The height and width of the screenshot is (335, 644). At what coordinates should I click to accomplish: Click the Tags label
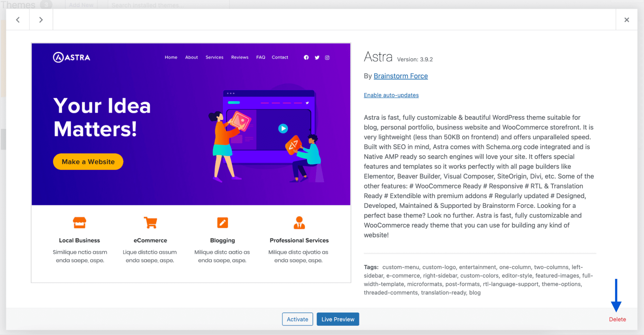pos(371,267)
